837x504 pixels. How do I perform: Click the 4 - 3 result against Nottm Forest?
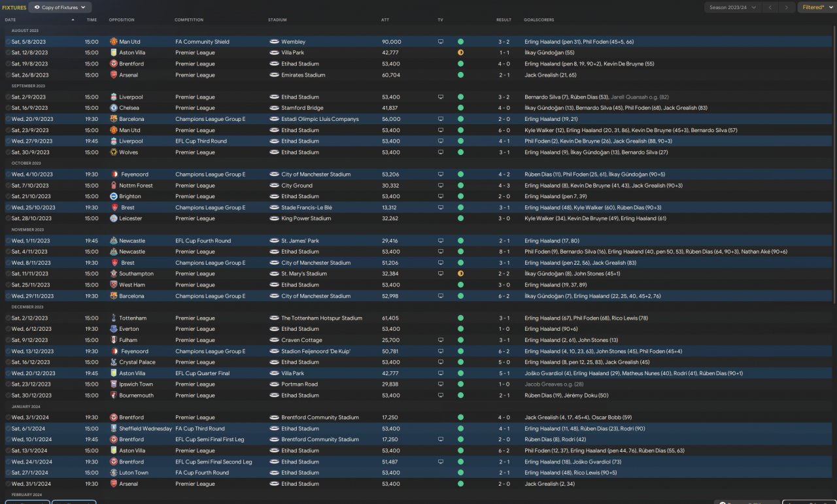(504, 186)
